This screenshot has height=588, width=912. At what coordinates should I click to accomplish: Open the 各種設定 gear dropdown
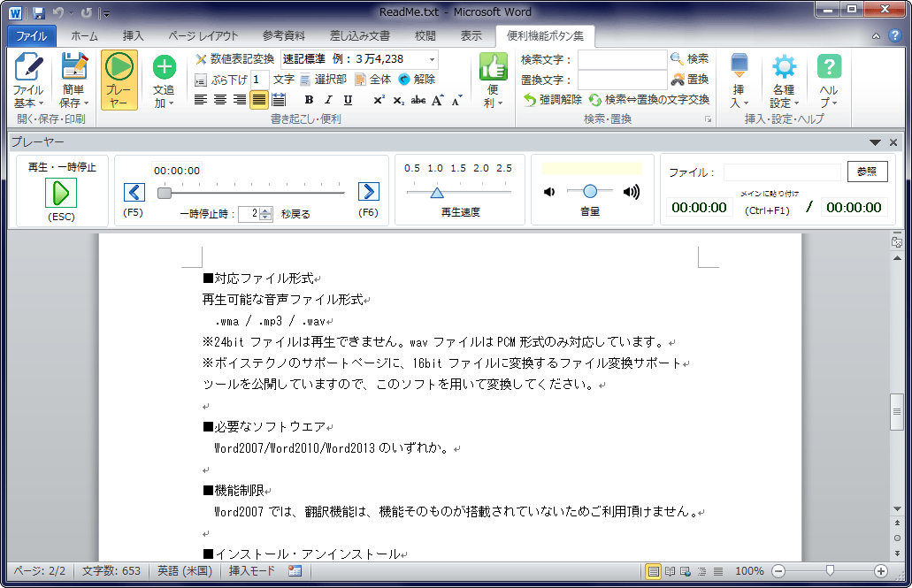(784, 80)
